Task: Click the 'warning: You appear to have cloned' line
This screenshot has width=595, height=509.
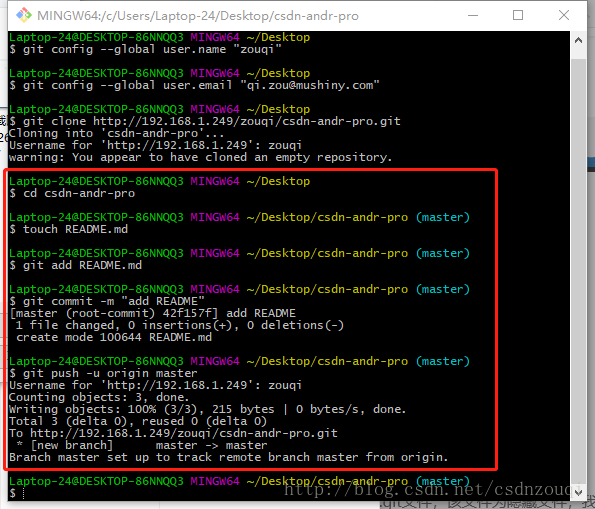Action: [200, 157]
